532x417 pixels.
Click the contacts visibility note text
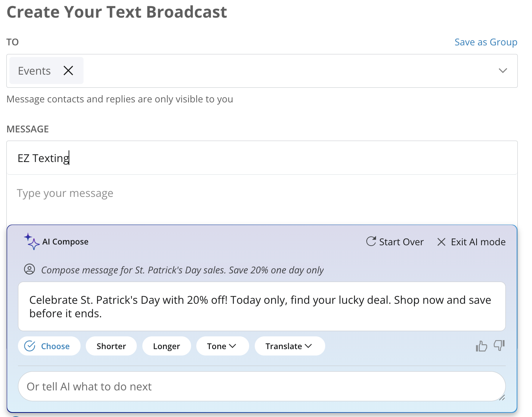(120, 99)
